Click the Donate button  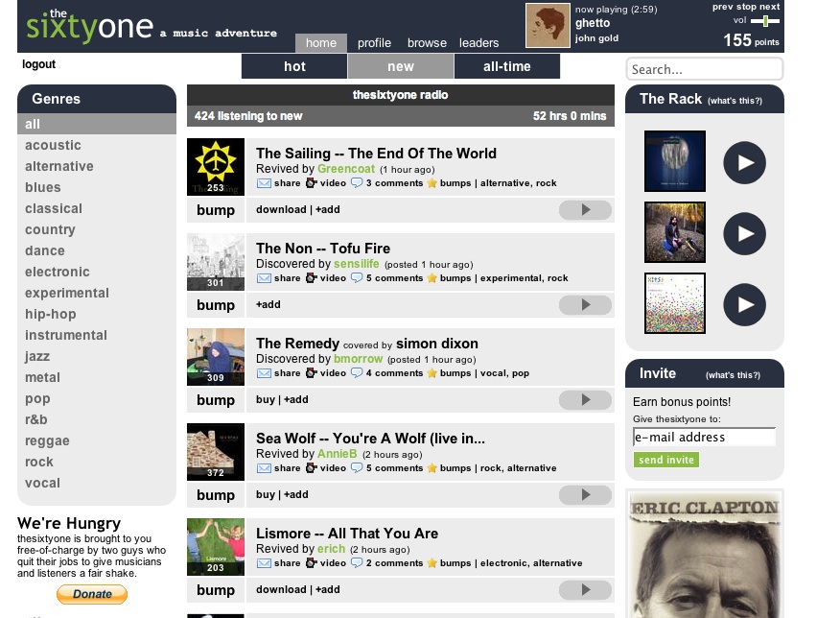click(92, 594)
